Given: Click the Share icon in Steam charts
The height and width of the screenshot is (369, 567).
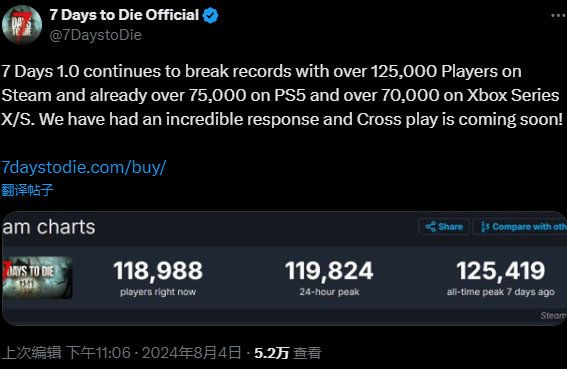Looking at the screenshot, I should [x=430, y=227].
